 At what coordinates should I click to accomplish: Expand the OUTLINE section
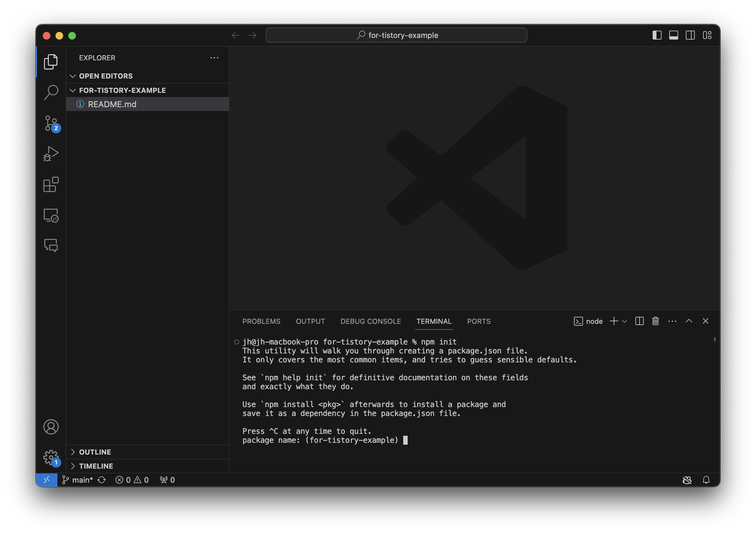95,452
